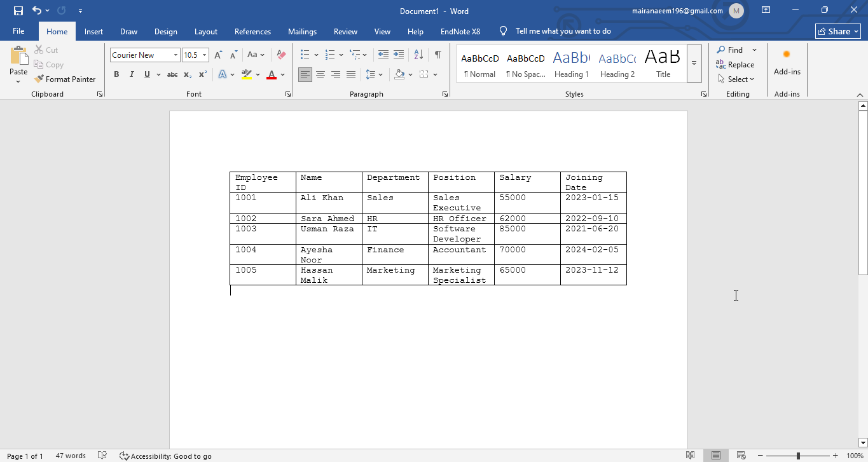
Task: Toggle Bold formatting
Action: coord(116,74)
